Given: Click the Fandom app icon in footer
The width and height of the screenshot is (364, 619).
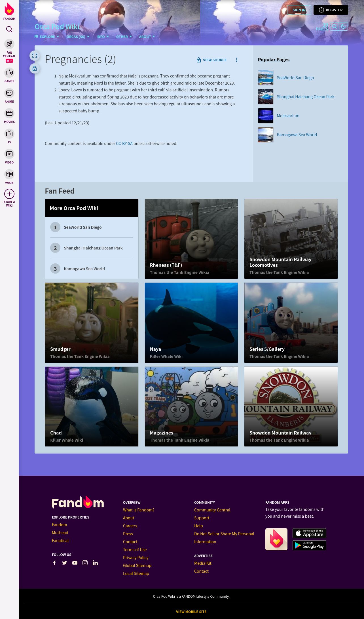Looking at the screenshot, I should pyautogui.click(x=276, y=539).
